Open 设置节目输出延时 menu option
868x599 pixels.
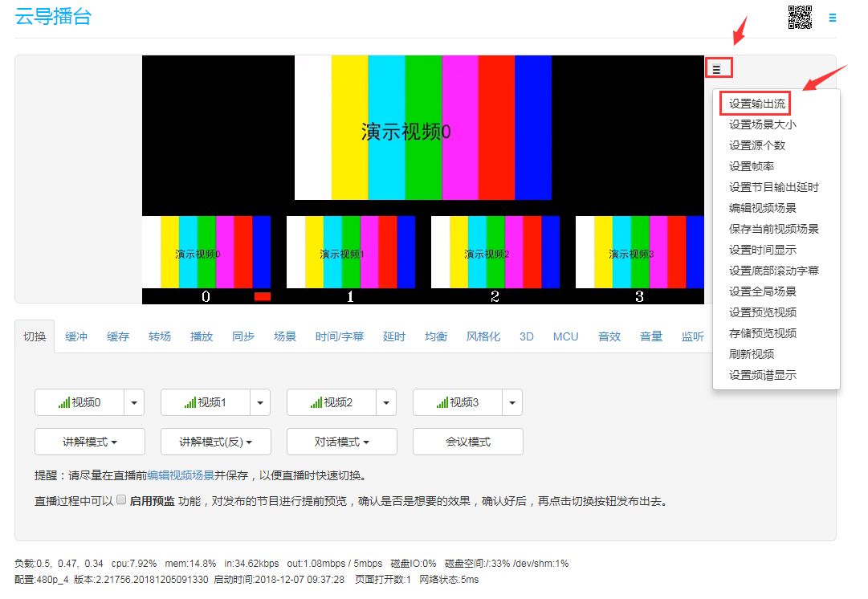[x=773, y=187]
